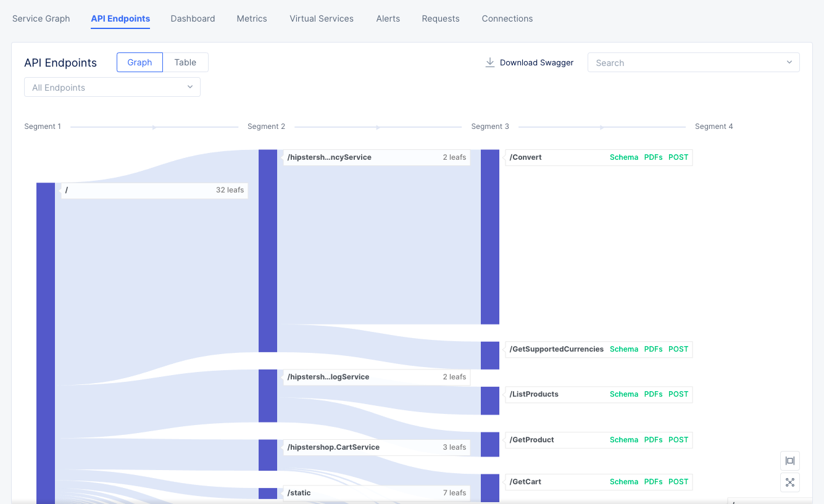Open the Search field dropdown chevron
This screenshot has height=504, width=824.
pyautogui.click(x=789, y=62)
